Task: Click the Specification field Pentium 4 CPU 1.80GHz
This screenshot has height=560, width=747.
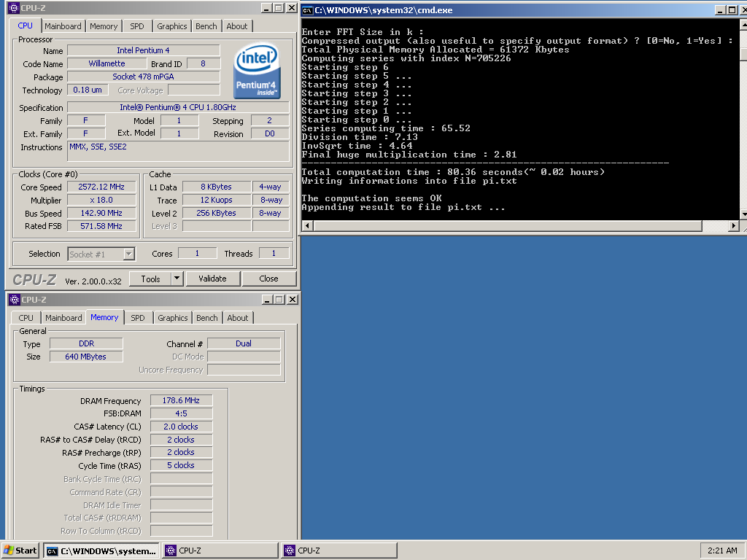Action: [x=178, y=107]
